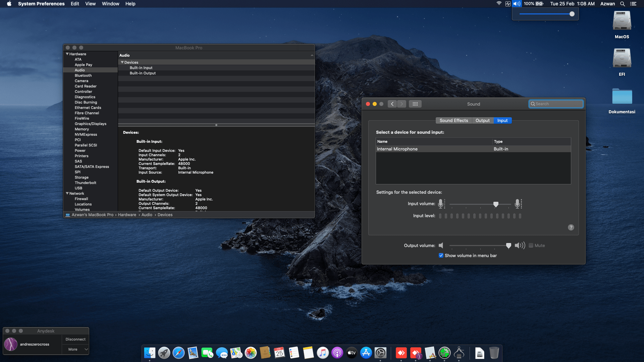Go forward in System Preferences

(401, 104)
